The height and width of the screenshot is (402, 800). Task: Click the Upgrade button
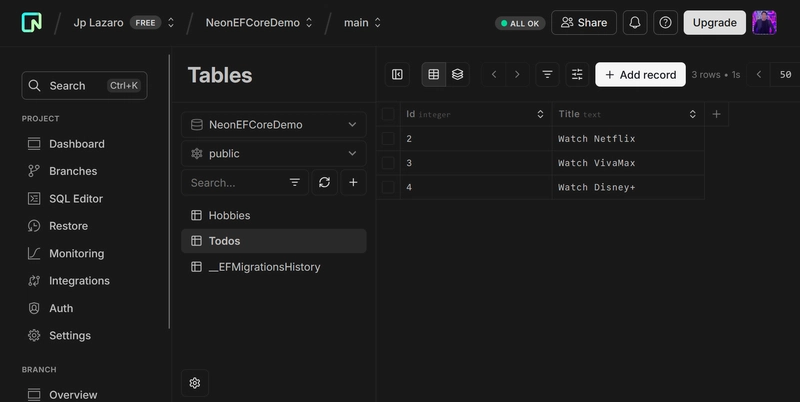(714, 22)
